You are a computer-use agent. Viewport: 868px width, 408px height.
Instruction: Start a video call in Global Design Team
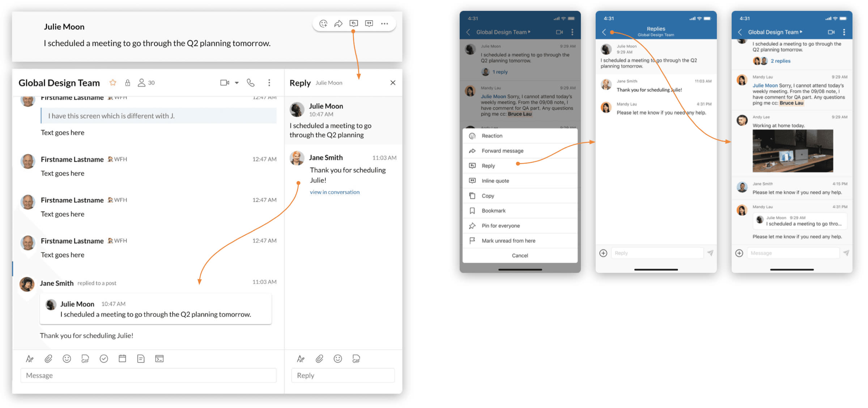click(x=225, y=83)
